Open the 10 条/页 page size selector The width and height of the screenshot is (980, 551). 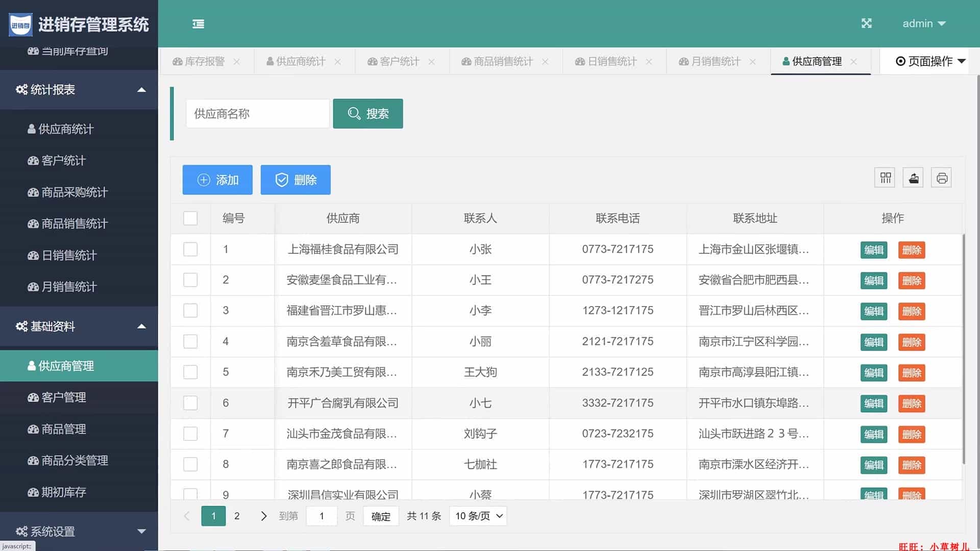(478, 516)
